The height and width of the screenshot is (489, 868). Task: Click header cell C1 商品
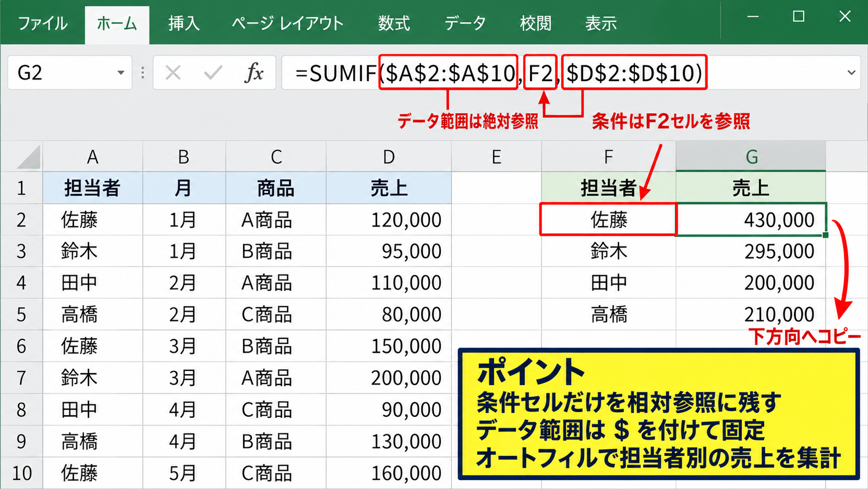coord(276,188)
